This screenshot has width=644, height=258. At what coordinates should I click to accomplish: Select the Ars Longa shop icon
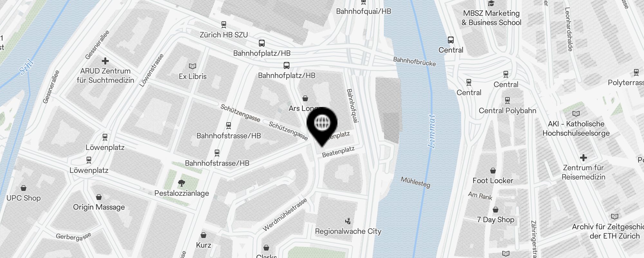click(305, 98)
